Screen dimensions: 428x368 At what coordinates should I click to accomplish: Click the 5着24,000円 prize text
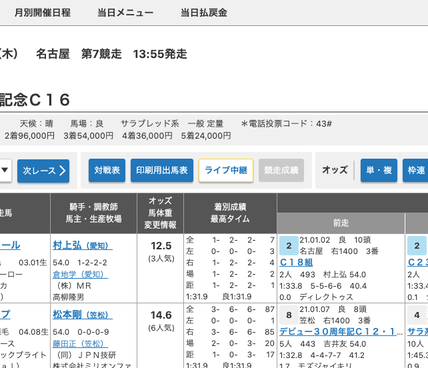(x=206, y=136)
